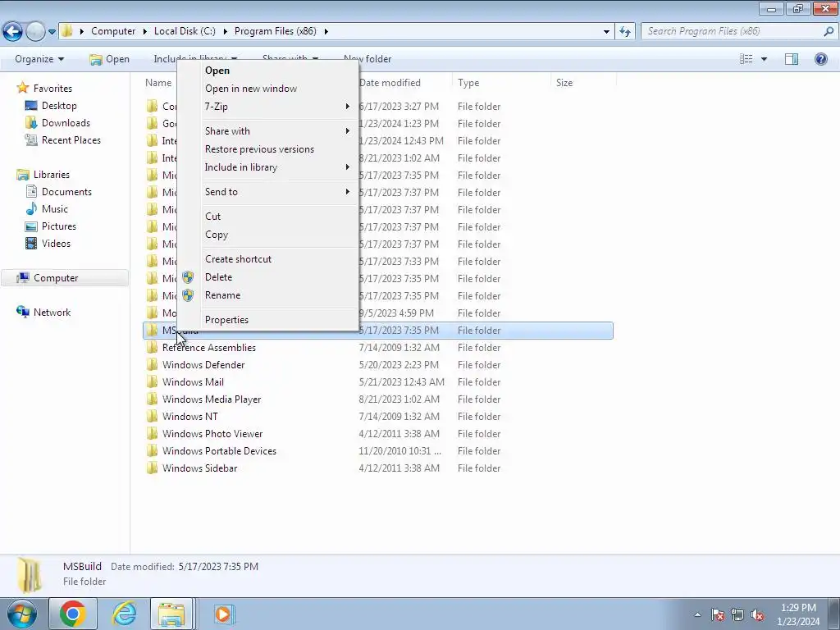Expand the Share with submenu
840x630 pixels.
(268, 131)
